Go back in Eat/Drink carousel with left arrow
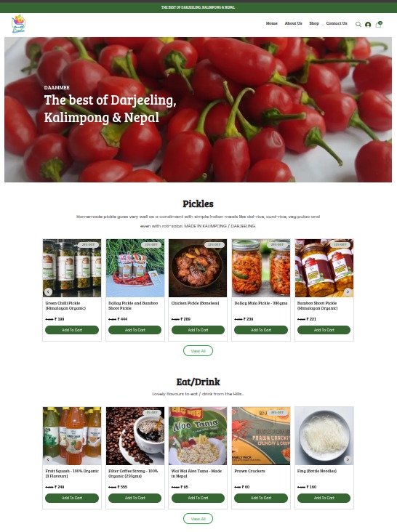Image resolution: width=397 pixels, height=532 pixels. point(48,459)
